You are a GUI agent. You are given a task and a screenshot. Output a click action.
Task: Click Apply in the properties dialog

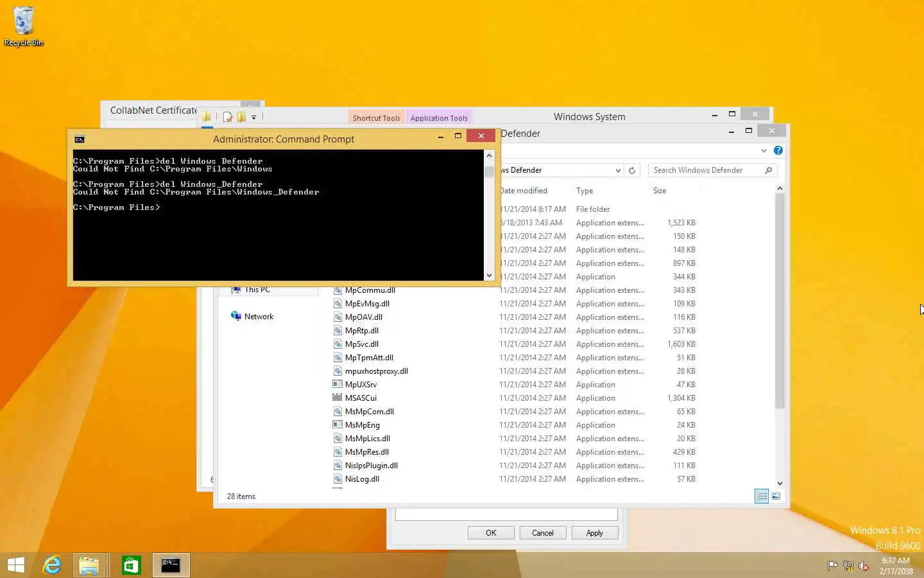pyautogui.click(x=594, y=533)
